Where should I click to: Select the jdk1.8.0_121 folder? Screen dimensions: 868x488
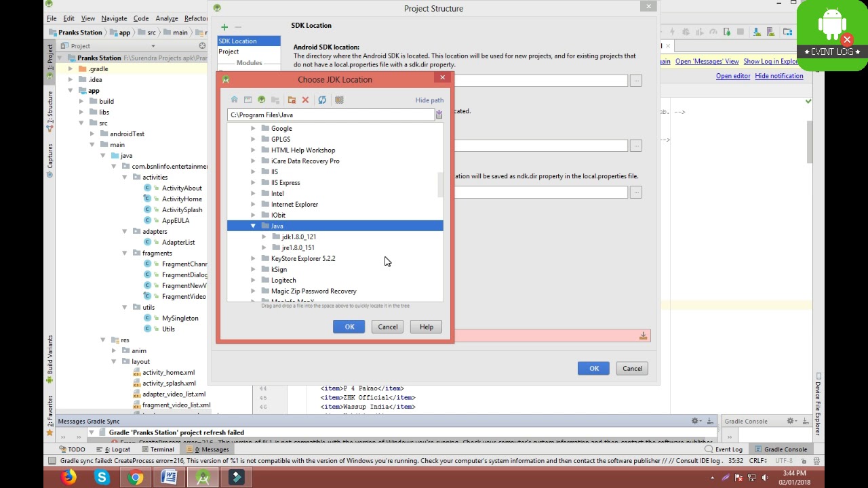pos(298,237)
